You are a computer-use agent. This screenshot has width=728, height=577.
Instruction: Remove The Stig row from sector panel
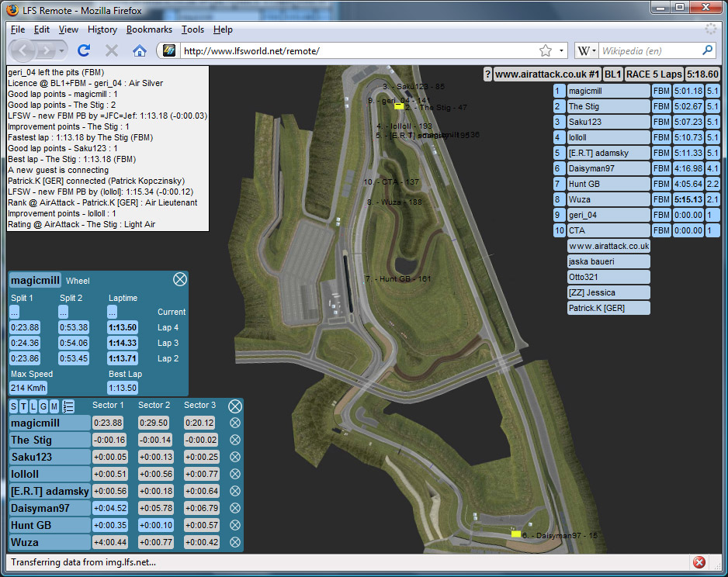(235, 440)
